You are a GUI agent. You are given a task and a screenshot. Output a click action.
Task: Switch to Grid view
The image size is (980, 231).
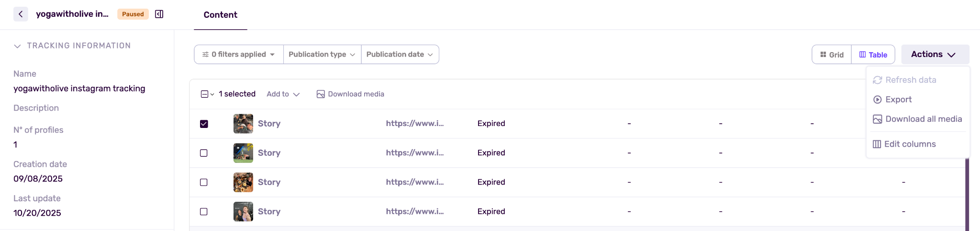tap(832, 55)
